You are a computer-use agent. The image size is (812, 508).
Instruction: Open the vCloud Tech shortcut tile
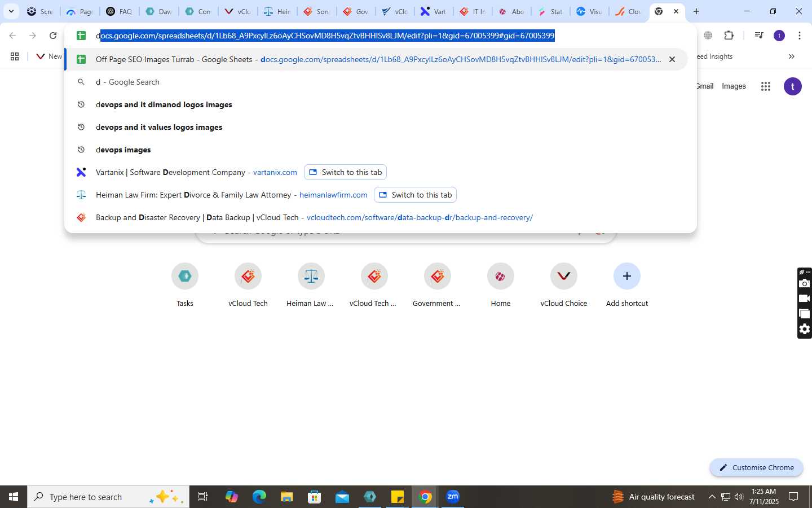click(248, 286)
